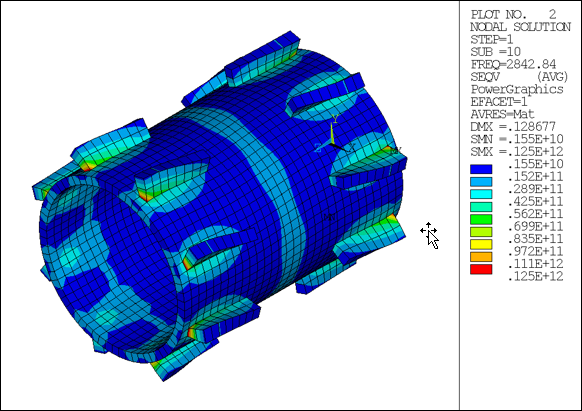This screenshot has width=582, height=411.
Task: Click the 'STEP=1' text
Action: [x=492, y=39]
